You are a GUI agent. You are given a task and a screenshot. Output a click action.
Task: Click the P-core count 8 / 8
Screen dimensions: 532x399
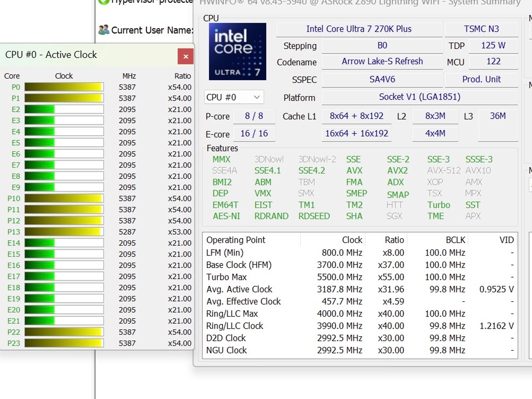254,116
